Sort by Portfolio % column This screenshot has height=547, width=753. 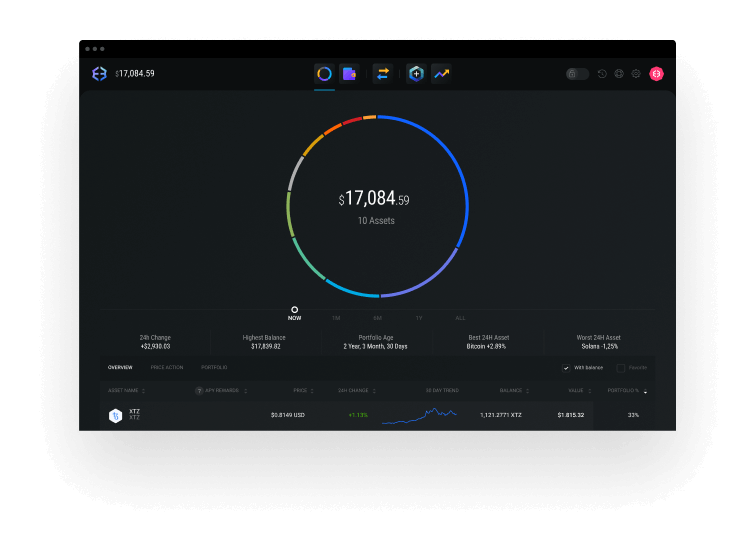pyautogui.click(x=627, y=391)
